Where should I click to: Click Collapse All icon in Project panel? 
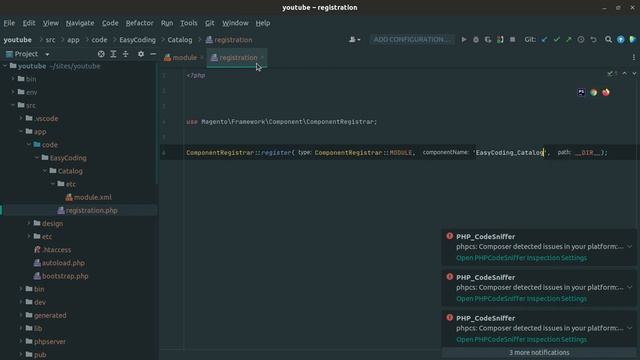[x=125, y=54]
